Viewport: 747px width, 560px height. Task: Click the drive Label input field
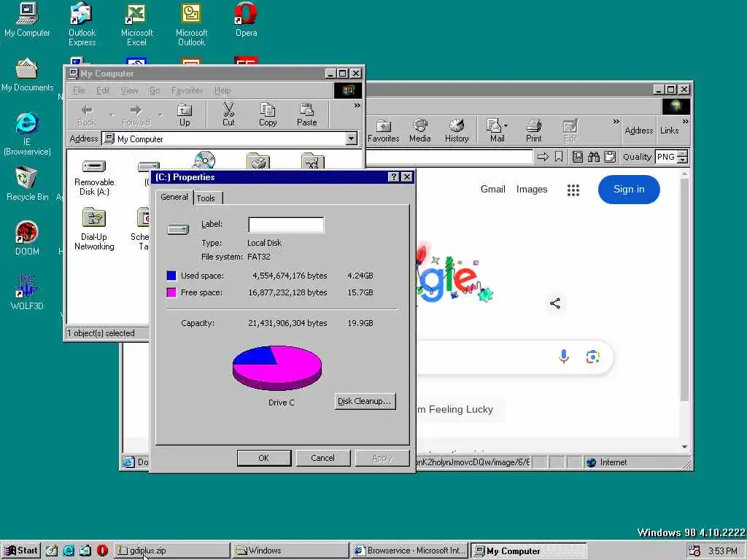coord(286,225)
